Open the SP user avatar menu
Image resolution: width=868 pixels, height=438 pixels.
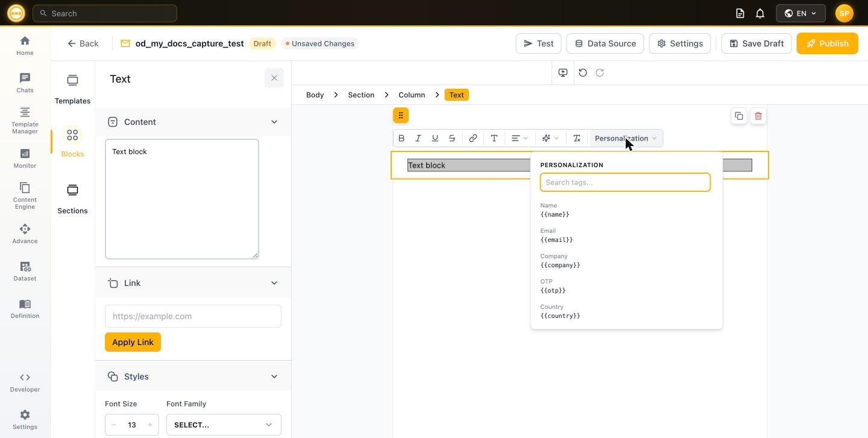tap(844, 13)
